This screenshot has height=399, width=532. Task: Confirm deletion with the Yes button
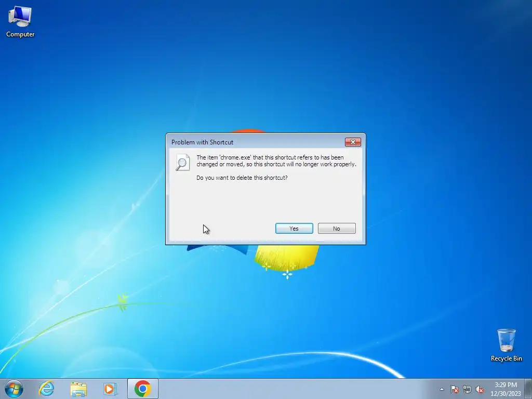[294, 229]
